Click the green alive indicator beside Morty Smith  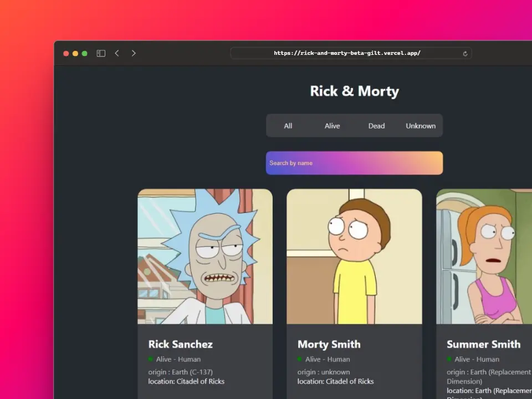click(x=299, y=359)
